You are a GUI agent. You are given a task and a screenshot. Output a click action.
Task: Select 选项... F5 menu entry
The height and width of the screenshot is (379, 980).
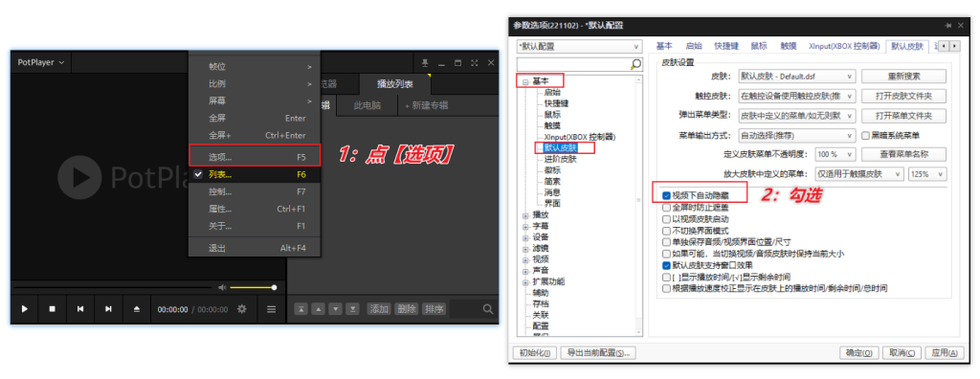click(x=255, y=156)
